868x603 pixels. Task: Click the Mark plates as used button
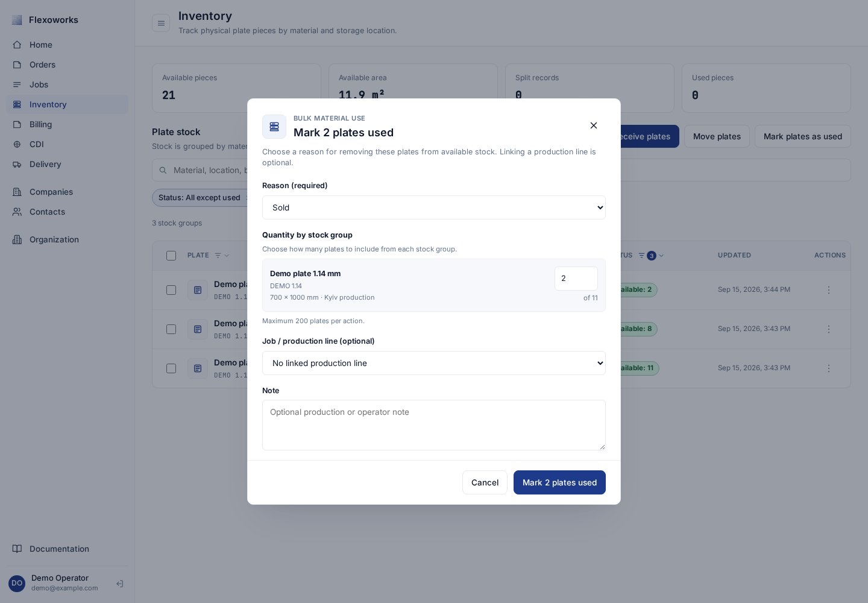(803, 136)
